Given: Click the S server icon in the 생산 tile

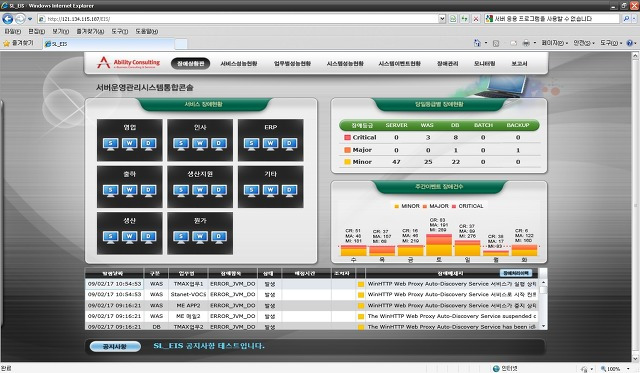Looking at the screenshot, I should point(111,238).
